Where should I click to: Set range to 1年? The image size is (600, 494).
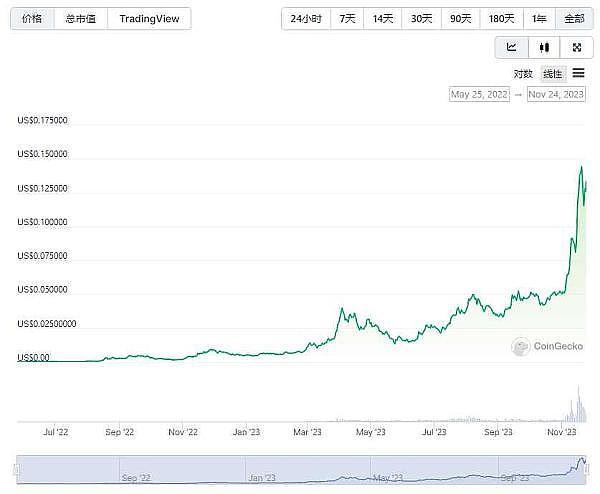[x=540, y=19]
